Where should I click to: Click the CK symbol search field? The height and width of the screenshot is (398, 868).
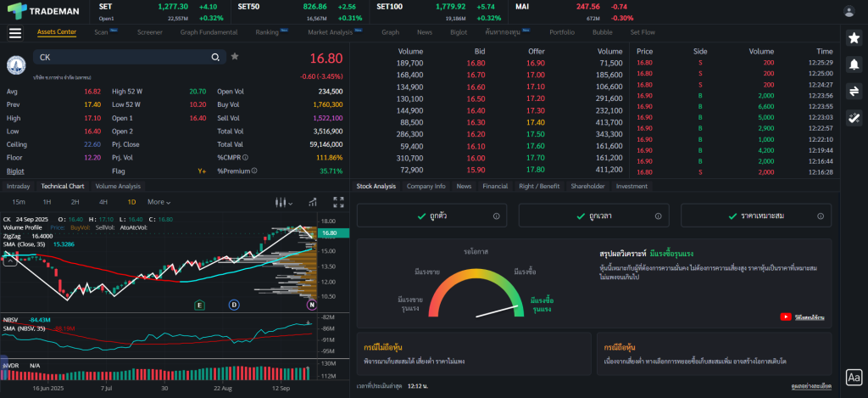[119, 58]
